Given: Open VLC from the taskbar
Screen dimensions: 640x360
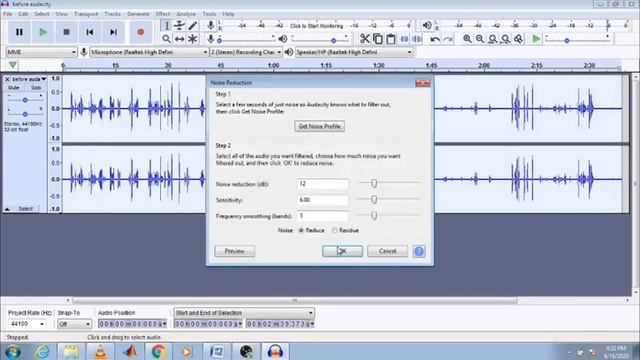Looking at the screenshot, I should [x=100, y=351].
